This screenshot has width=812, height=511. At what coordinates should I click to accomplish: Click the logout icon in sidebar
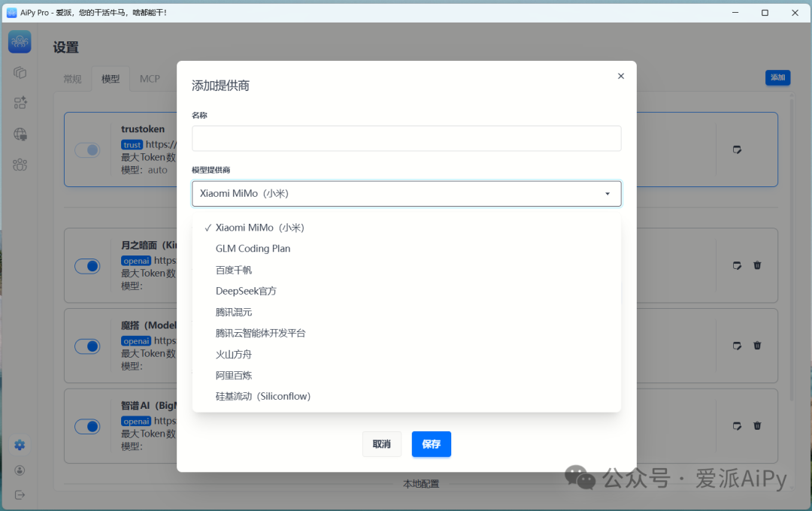[20, 495]
